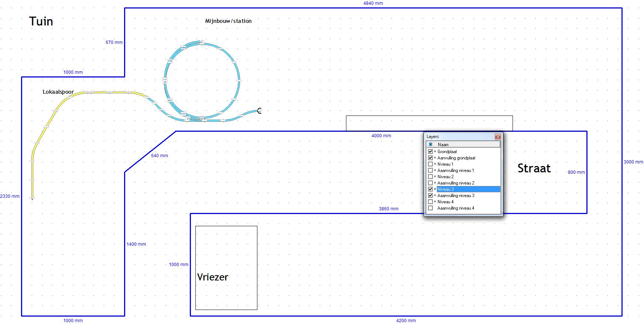Image resolution: width=644 pixels, height=324 pixels.
Task: Select the Aaanvulling niveau 1 layer row
Action: (463, 170)
